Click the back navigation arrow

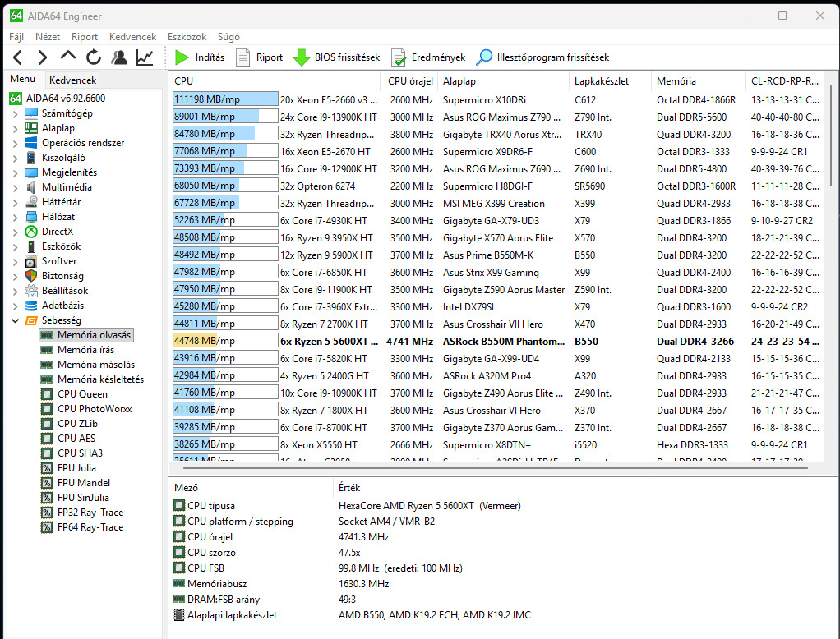[18, 57]
